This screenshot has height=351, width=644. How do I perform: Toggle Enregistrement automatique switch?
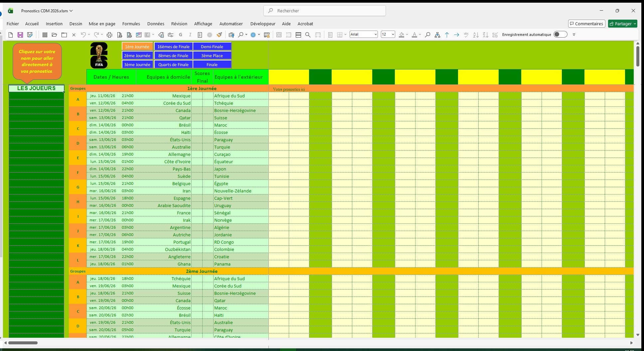[560, 35]
